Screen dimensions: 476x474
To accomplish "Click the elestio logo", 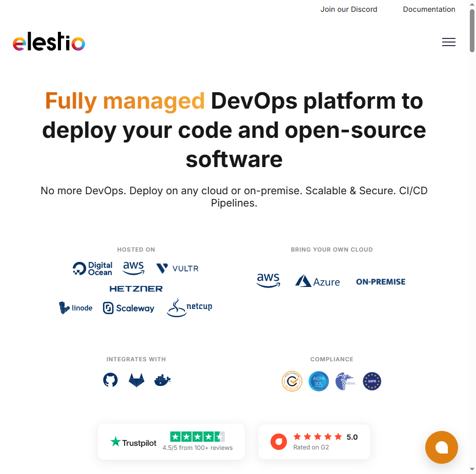I will click(49, 42).
